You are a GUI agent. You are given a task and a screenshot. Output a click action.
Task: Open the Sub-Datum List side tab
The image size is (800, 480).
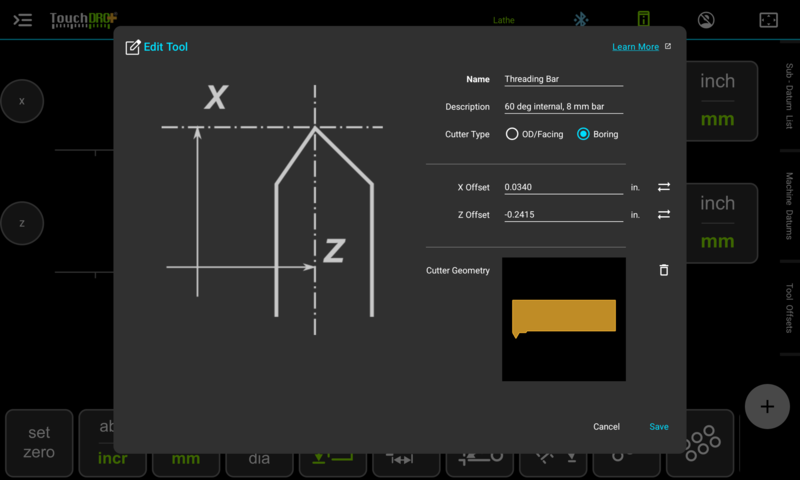(x=789, y=96)
